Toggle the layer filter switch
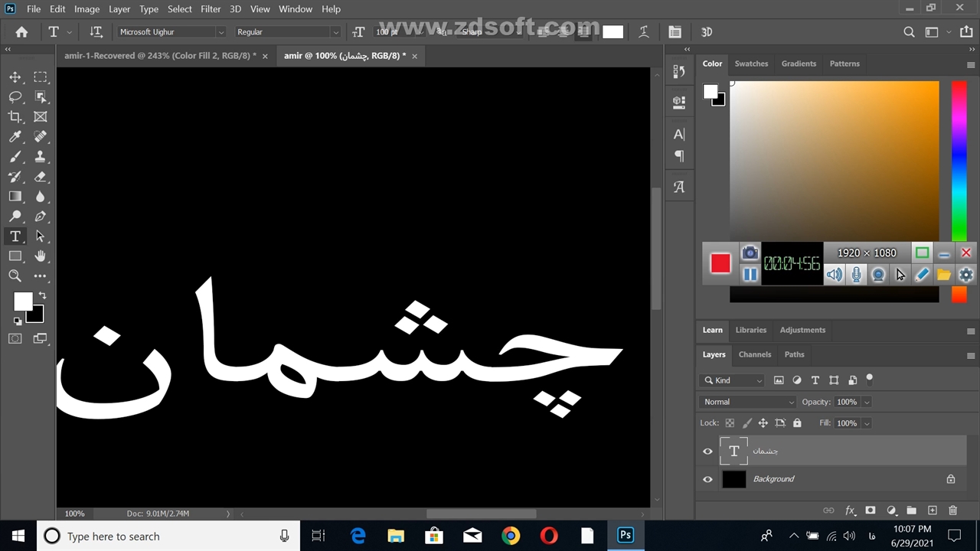Screen dimensions: 980x551 869,379
